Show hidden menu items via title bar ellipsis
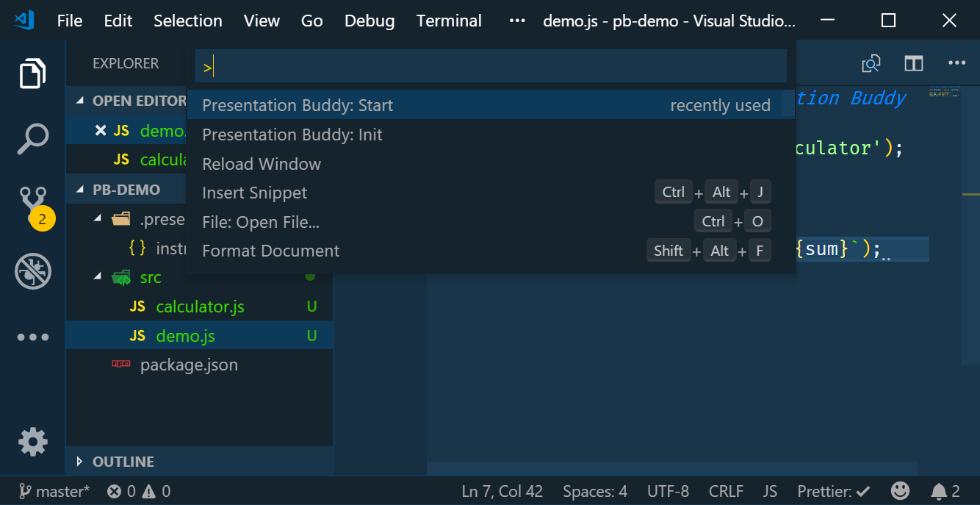This screenshot has height=505, width=980. (x=517, y=21)
